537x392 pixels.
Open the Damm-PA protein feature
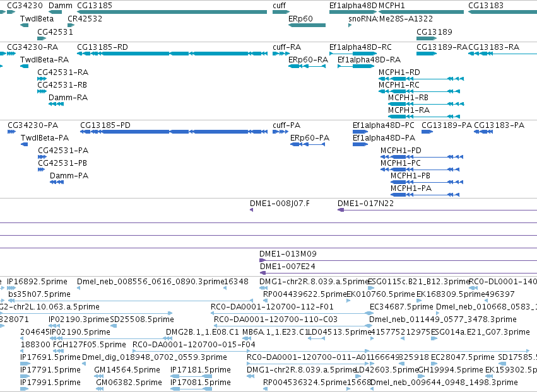(x=57, y=182)
